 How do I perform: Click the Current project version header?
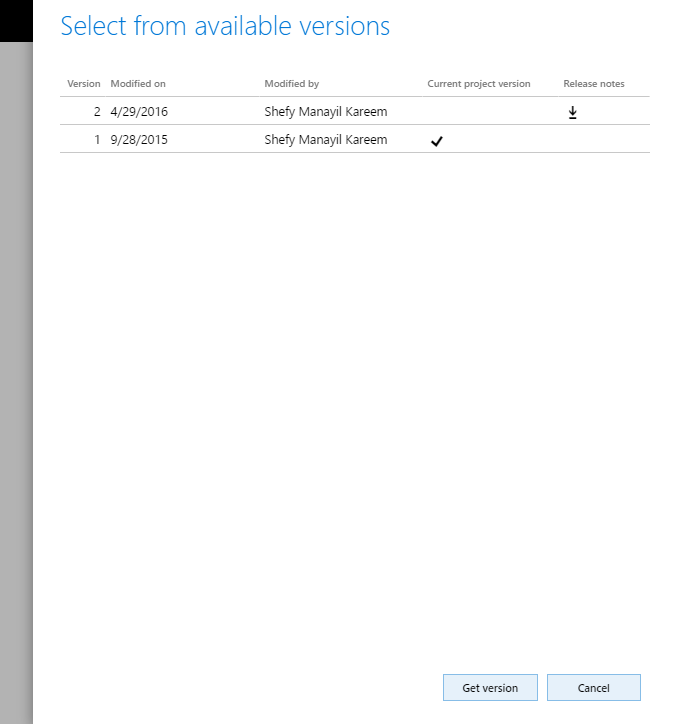pos(478,84)
